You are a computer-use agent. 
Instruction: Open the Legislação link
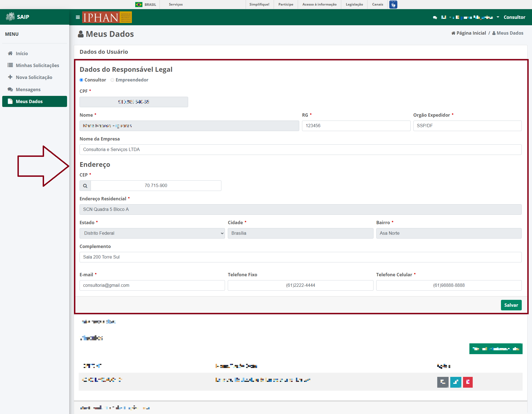coord(354,4)
